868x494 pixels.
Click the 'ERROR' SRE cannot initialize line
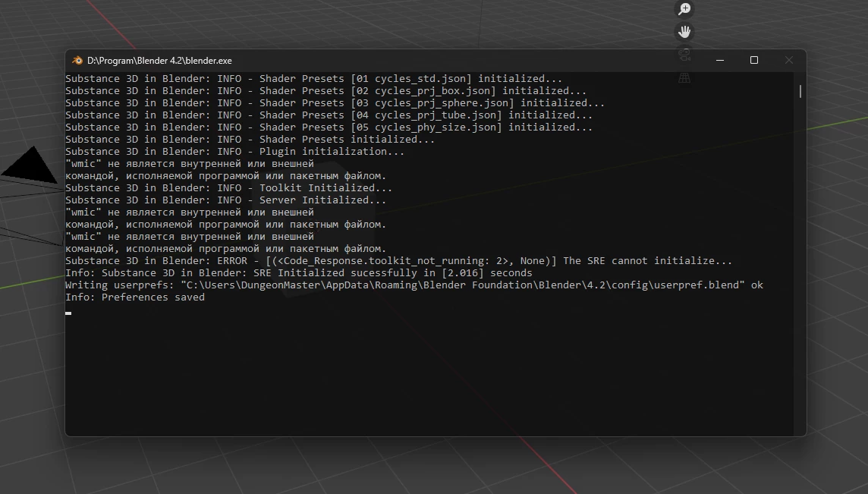click(398, 261)
